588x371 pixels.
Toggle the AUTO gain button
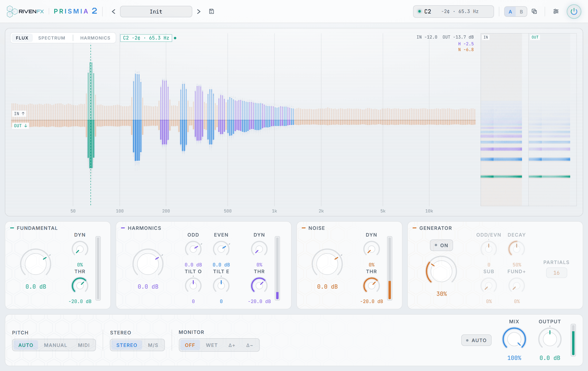tap(476, 340)
